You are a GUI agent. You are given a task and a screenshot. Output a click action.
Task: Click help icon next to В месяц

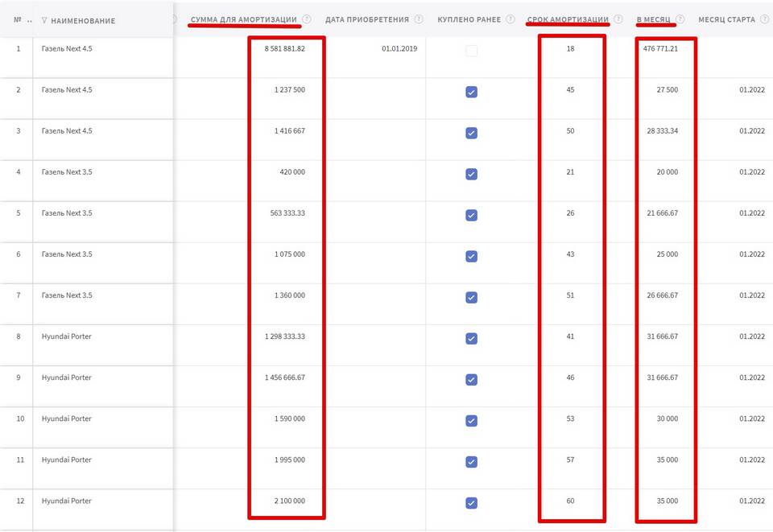[x=680, y=19]
